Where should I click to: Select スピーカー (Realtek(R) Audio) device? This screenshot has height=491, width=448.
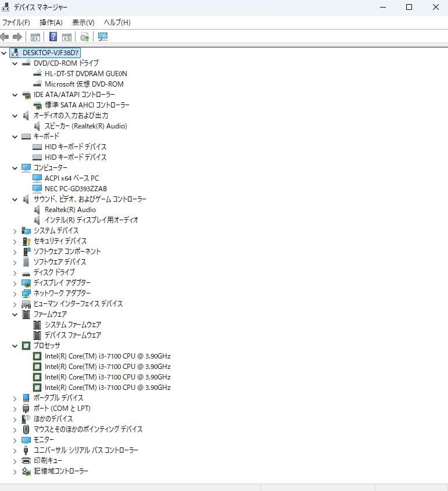point(86,126)
